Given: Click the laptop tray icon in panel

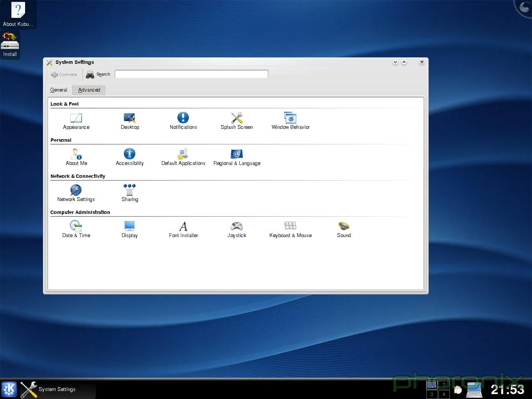Looking at the screenshot, I should pyautogui.click(x=474, y=390).
